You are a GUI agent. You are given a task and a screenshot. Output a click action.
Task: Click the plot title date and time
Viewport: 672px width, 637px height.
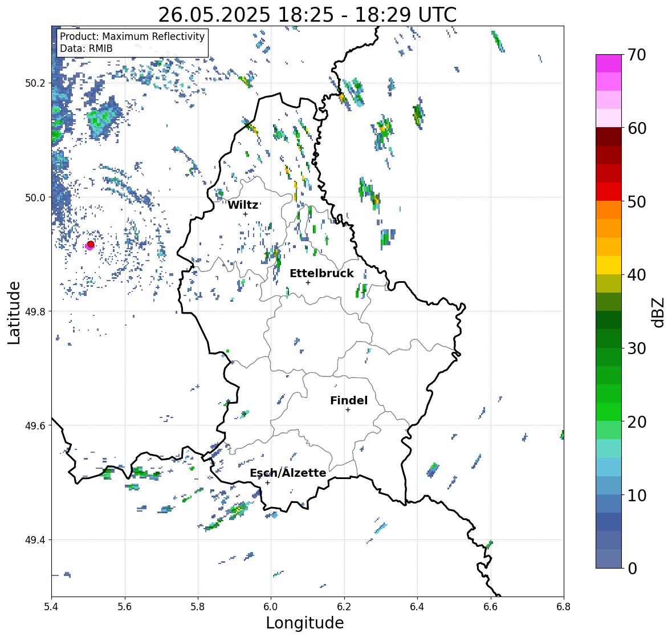click(307, 15)
